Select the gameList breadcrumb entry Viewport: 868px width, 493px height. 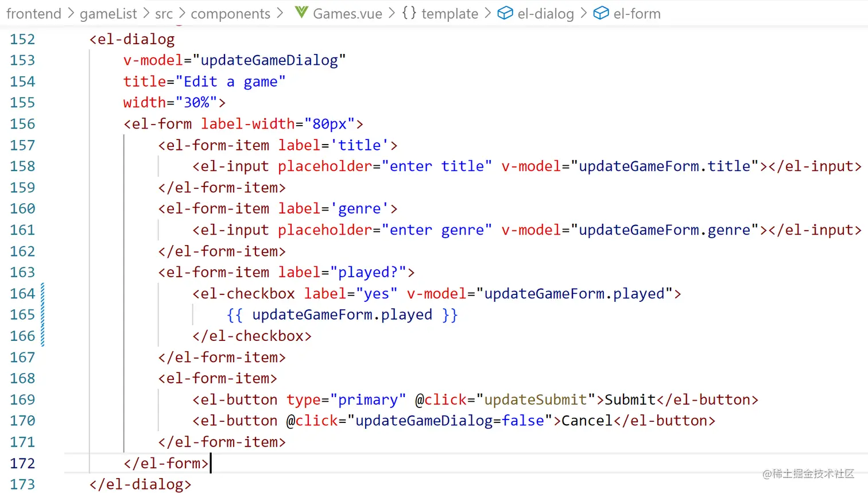tap(108, 13)
